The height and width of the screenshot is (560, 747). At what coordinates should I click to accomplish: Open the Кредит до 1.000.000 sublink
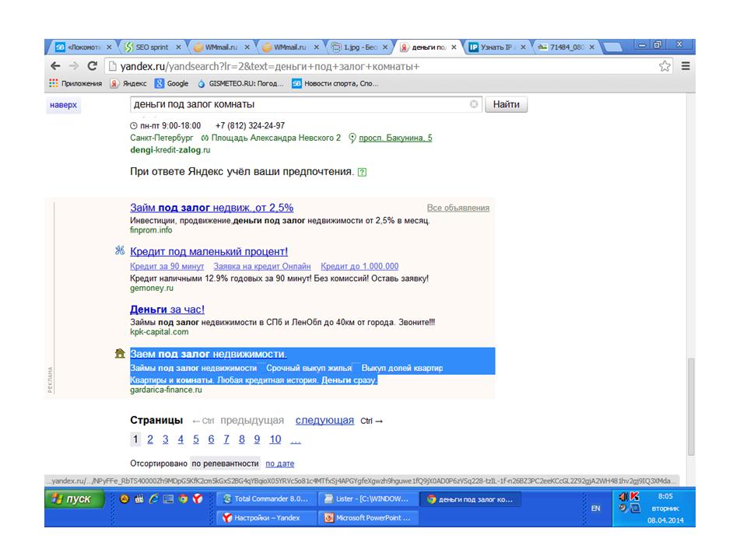[359, 267]
